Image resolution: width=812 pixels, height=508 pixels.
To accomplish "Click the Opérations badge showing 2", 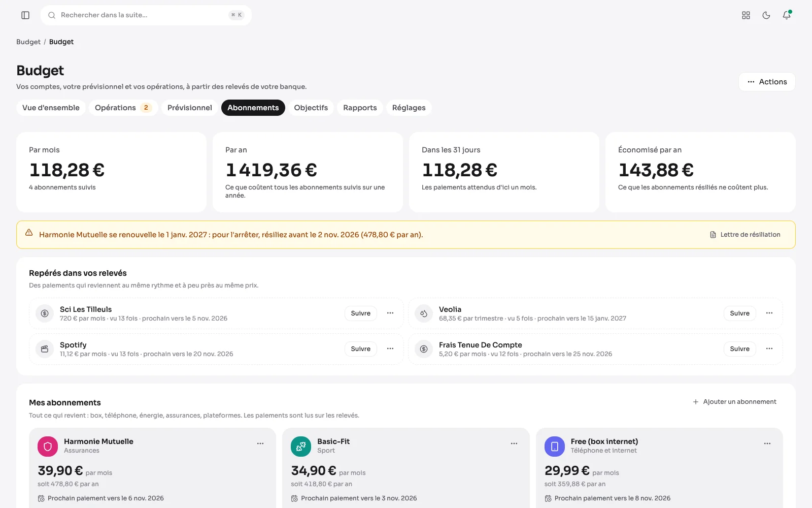I will (146, 108).
